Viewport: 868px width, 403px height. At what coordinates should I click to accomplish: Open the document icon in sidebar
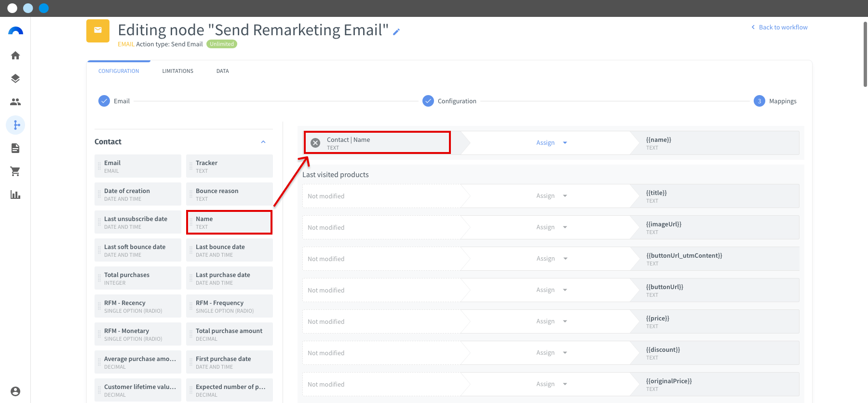pyautogui.click(x=15, y=148)
